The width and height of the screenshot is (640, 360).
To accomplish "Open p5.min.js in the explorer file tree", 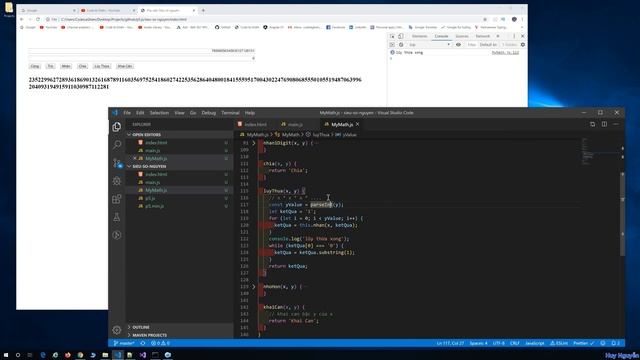I will (x=154, y=206).
